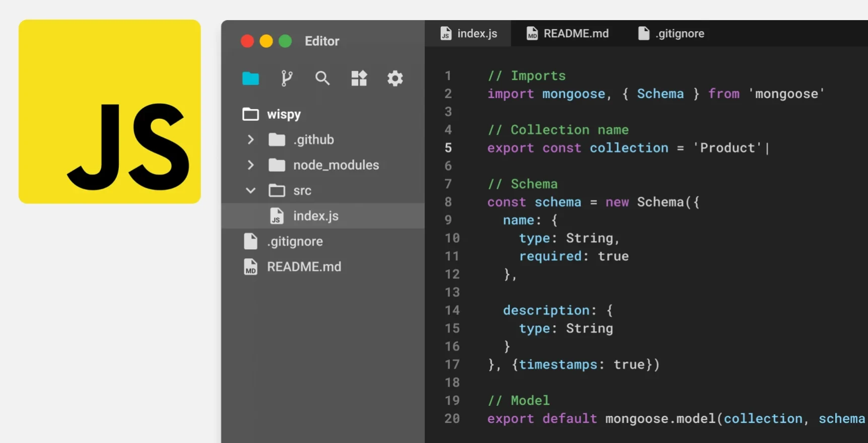Click the file icon on .gitignore tab
The width and height of the screenshot is (868, 443).
[x=643, y=33]
